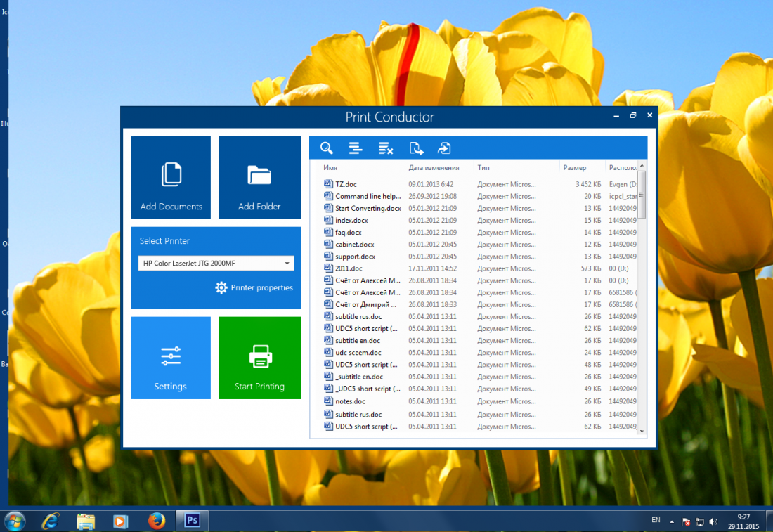Click the Word icon next to index.docx
Screen dimensions: 773x532
[328, 219]
